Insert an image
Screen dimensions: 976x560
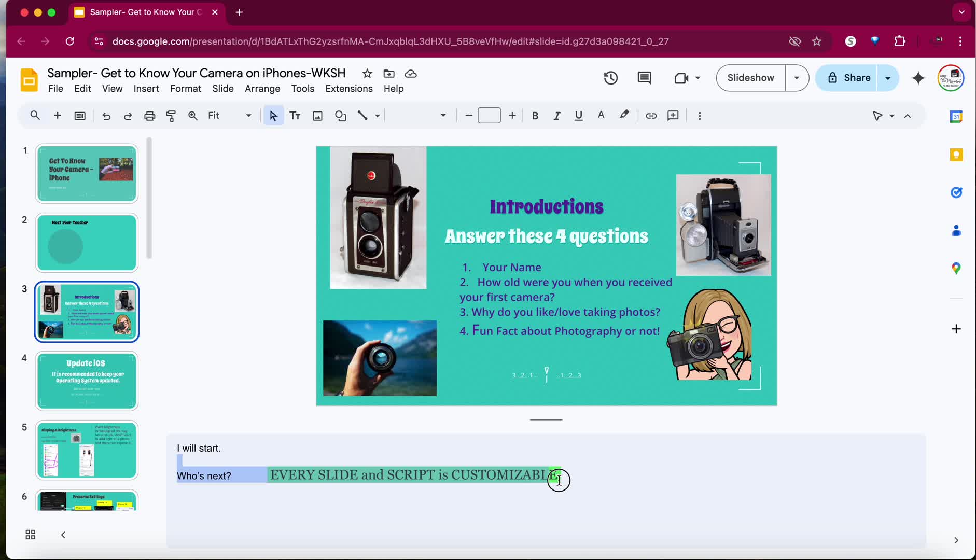317,116
